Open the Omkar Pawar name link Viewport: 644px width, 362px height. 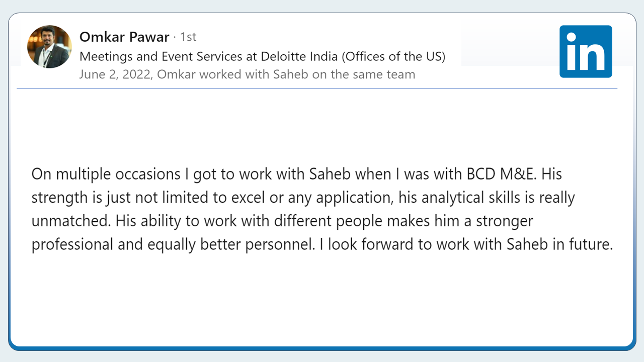click(x=124, y=37)
